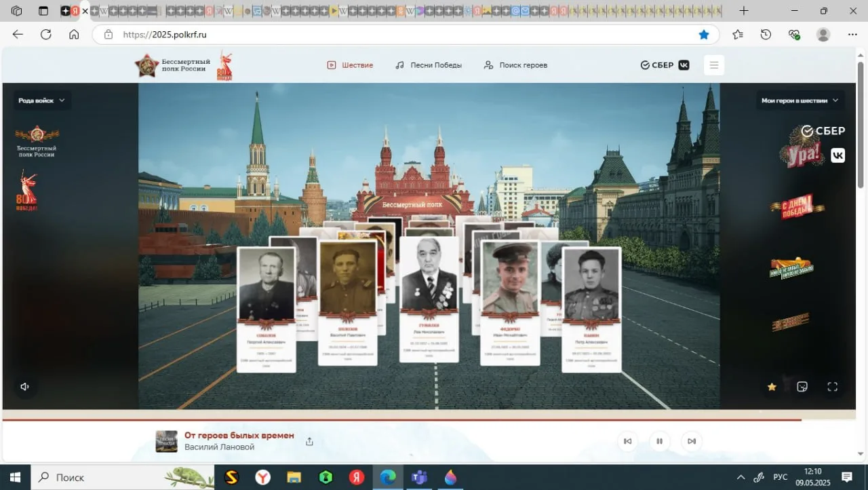Open the hero card of Лев Николаевич

pos(429,299)
